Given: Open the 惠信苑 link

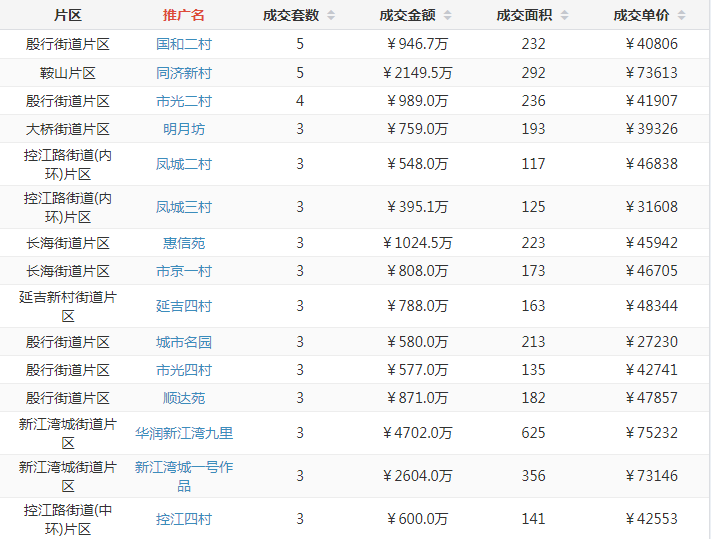Looking at the screenshot, I should (x=184, y=243).
